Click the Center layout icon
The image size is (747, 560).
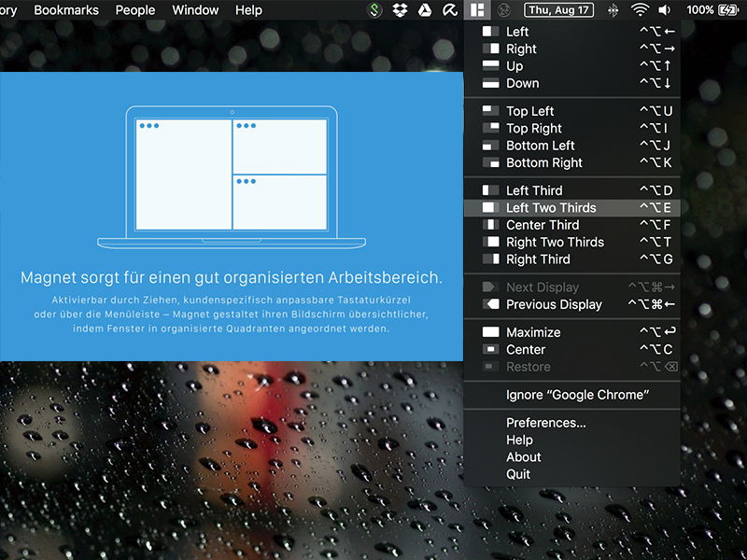click(490, 349)
